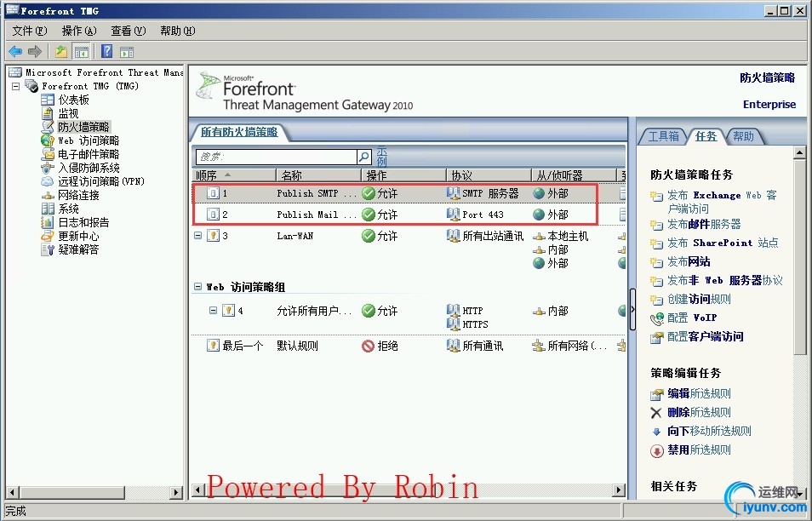
Task: Sort by the 名称 column header
Action: point(318,175)
